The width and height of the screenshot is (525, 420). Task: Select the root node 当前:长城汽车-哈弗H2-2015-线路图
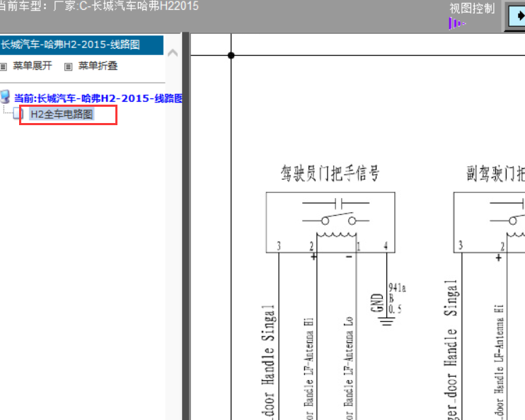point(98,98)
